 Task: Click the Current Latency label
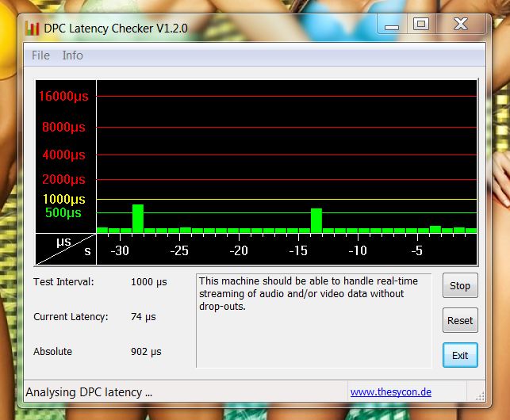pyautogui.click(x=71, y=317)
